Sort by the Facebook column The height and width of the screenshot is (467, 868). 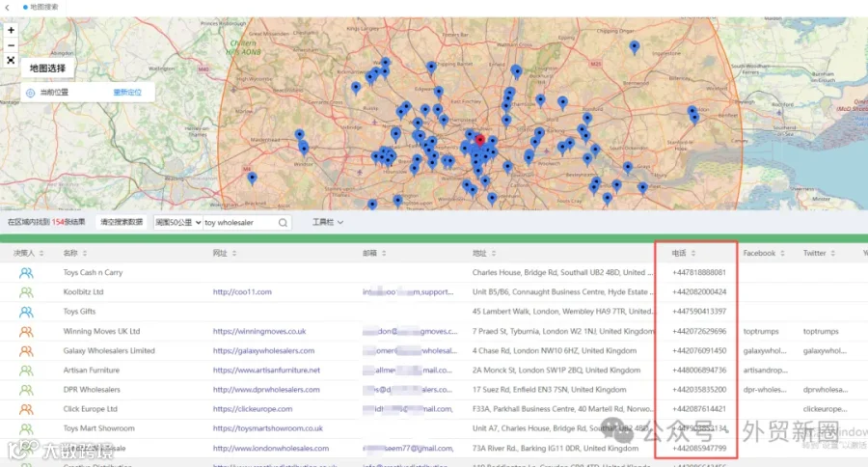[782, 253]
